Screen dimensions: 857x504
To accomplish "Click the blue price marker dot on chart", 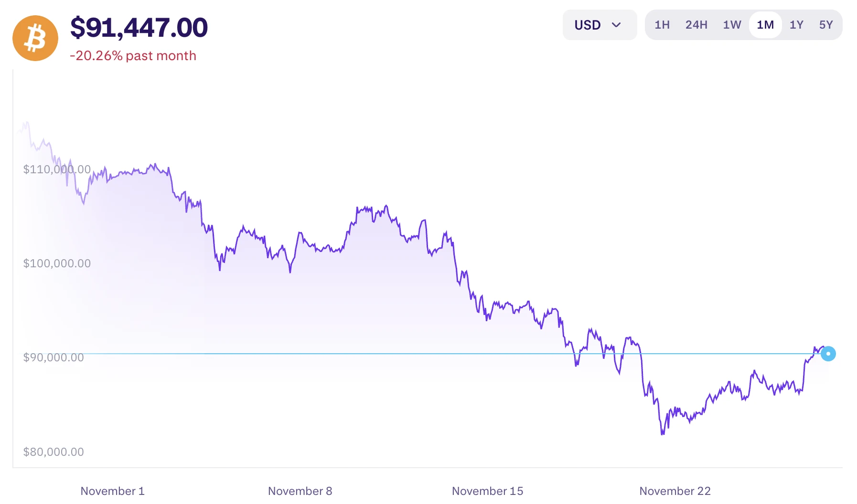I will point(828,354).
